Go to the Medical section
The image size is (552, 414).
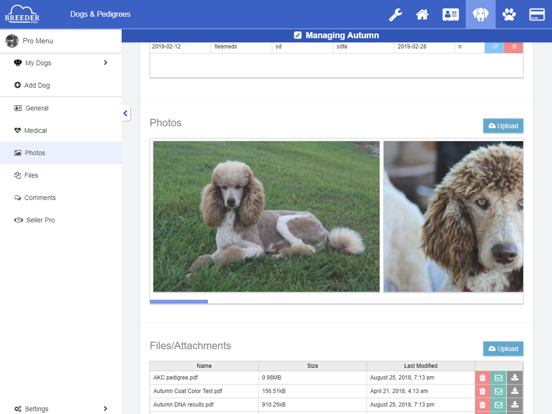click(x=61, y=131)
